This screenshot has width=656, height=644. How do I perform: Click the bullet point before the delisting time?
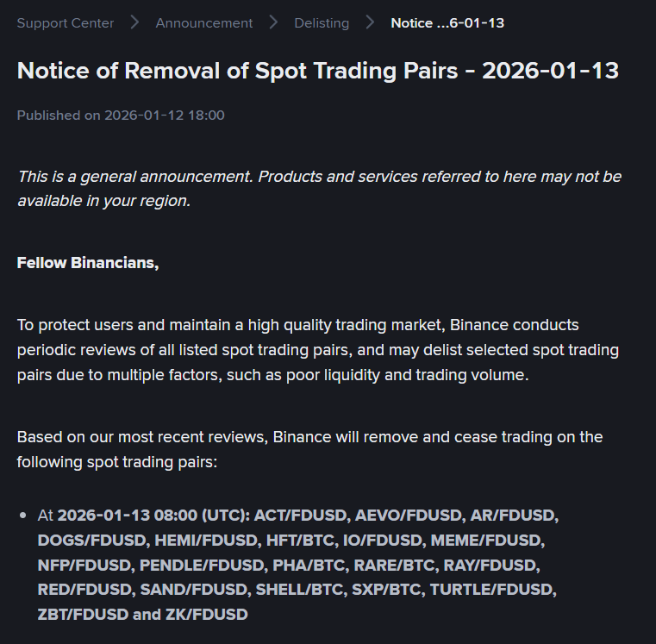(x=22, y=516)
